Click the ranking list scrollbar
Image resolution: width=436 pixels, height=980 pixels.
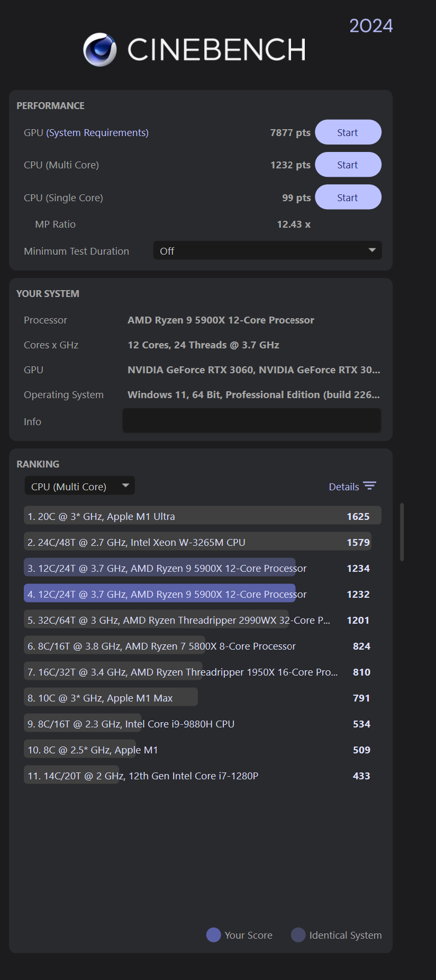click(402, 532)
